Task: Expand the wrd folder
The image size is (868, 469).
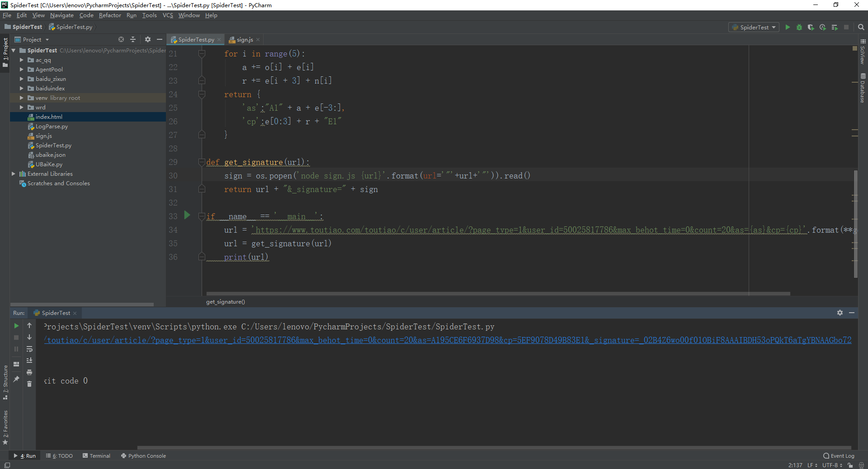Action: (21, 108)
